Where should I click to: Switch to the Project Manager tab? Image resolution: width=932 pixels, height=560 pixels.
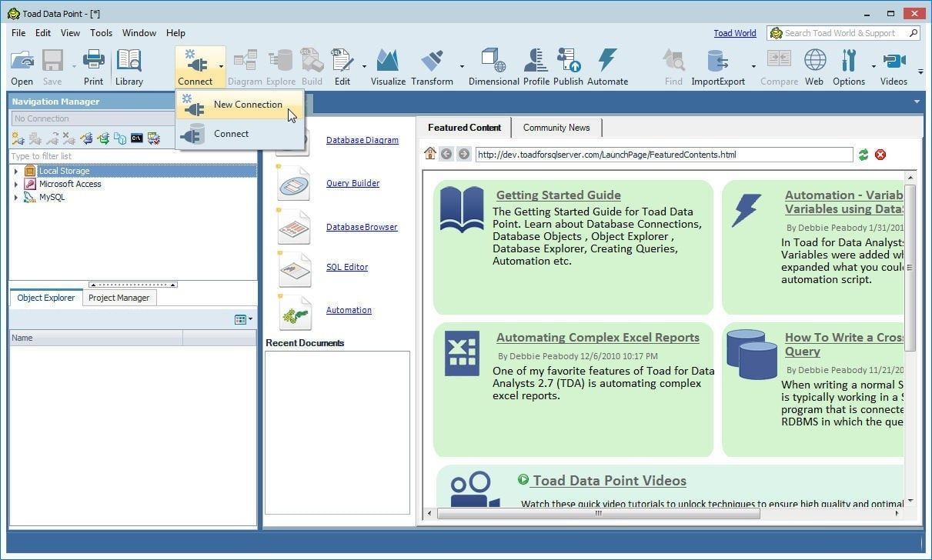119,298
